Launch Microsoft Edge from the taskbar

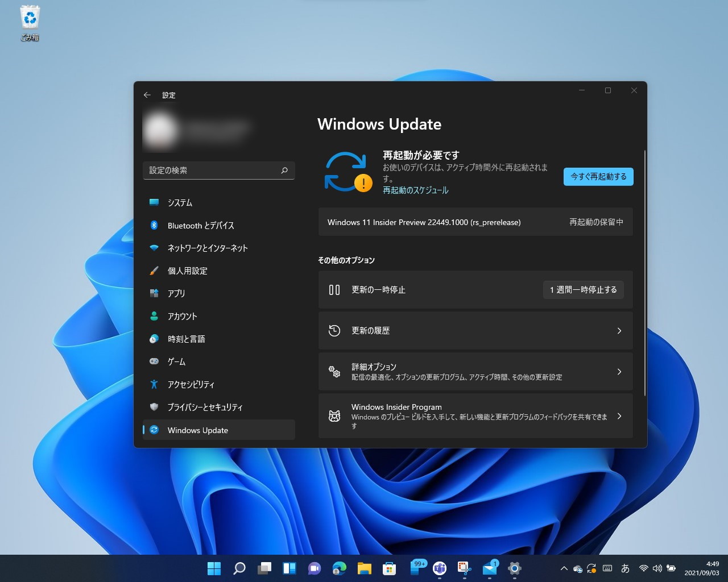(x=339, y=568)
